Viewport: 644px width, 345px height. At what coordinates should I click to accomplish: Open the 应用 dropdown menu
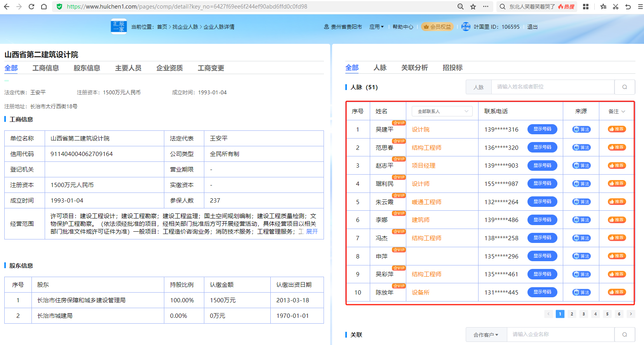pos(376,27)
